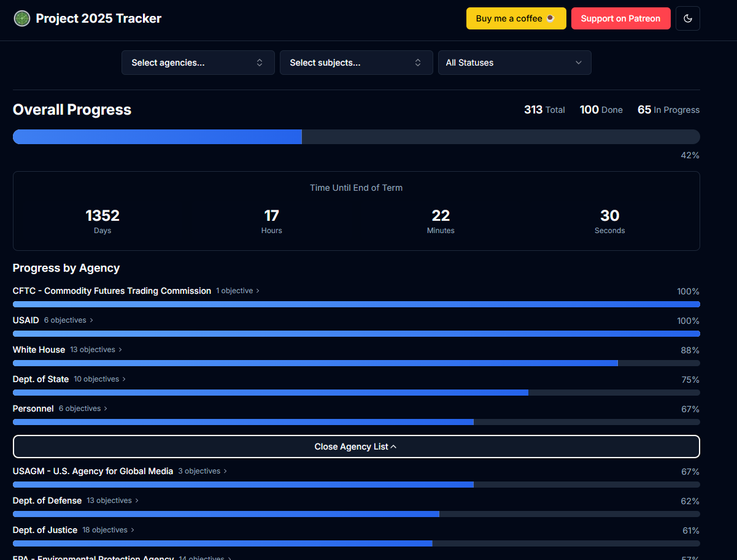Click the USAID agency name

pos(26,320)
